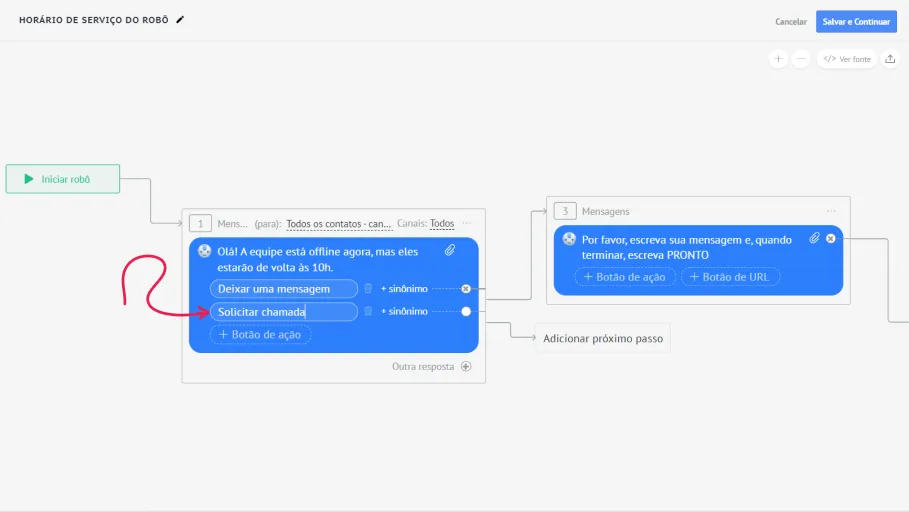This screenshot has height=512, width=909.
Task: Select step number 1 badge
Action: coord(200,223)
